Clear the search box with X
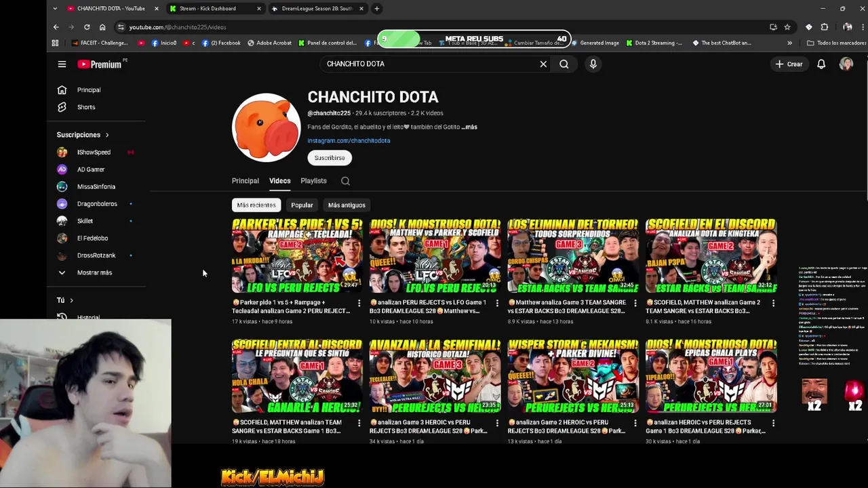 543,64
